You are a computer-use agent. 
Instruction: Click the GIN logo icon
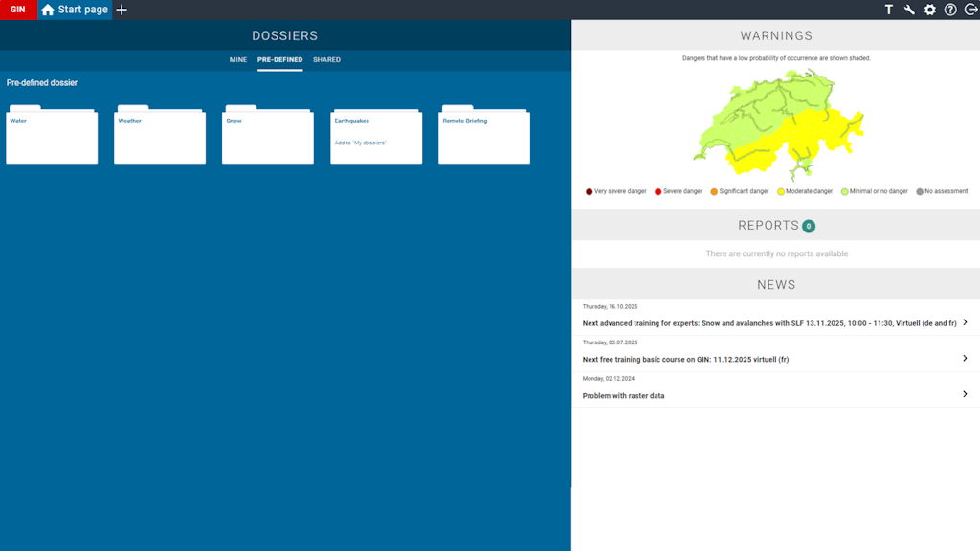coord(17,10)
